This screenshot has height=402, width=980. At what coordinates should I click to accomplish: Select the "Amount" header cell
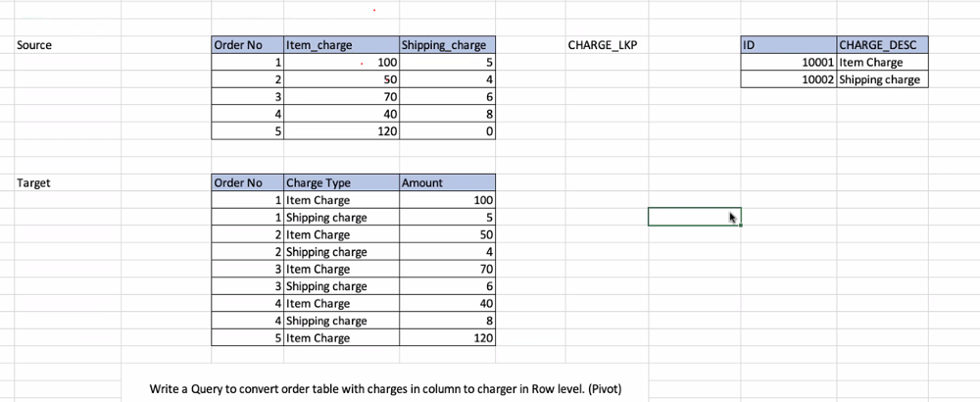click(448, 183)
